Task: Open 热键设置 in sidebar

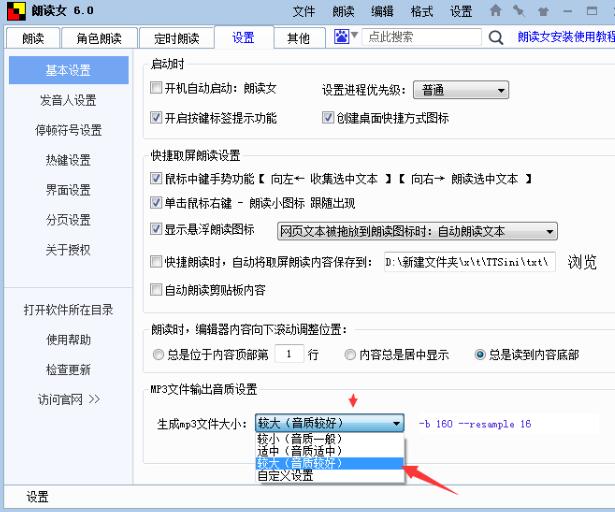Action: [x=68, y=160]
